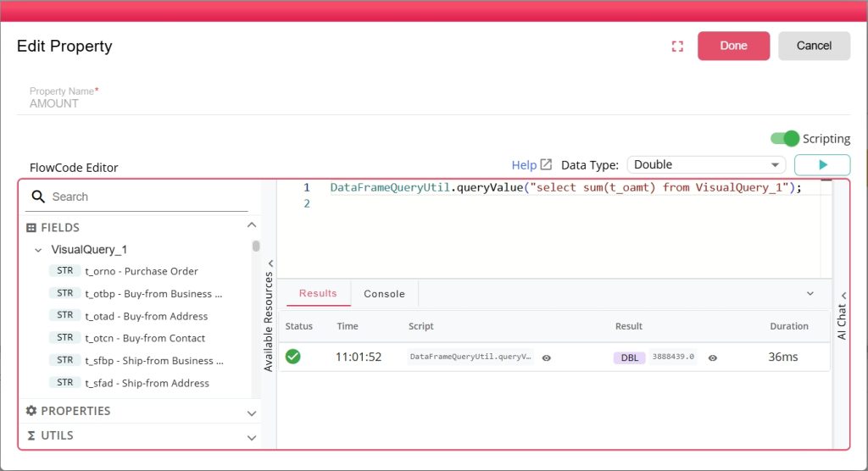Screen dimensions: 868x471
Task: View full script via eye icon
Action: (547, 357)
